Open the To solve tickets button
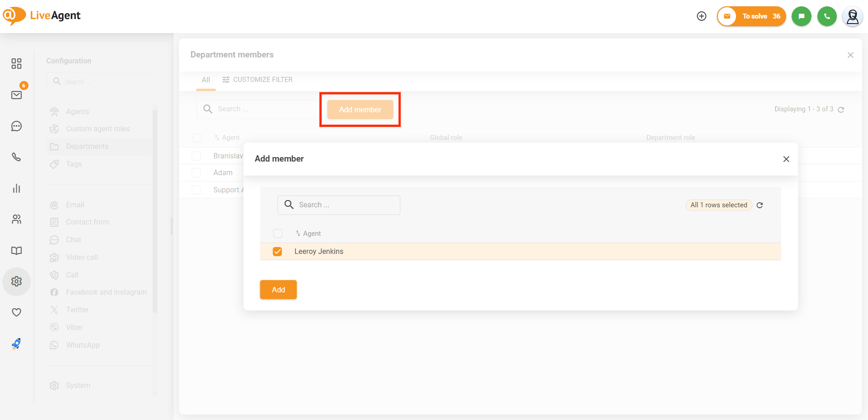The width and height of the screenshot is (868, 420). tap(751, 16)
